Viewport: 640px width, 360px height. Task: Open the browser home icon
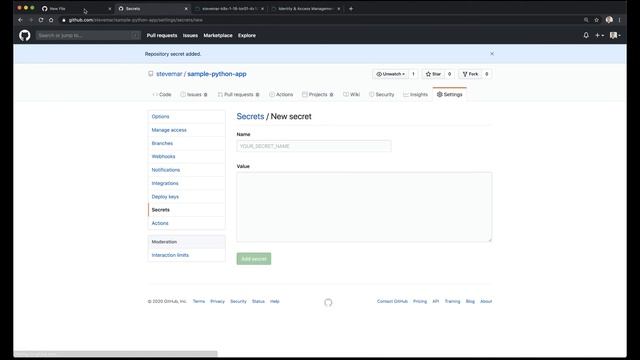point(51,20)
